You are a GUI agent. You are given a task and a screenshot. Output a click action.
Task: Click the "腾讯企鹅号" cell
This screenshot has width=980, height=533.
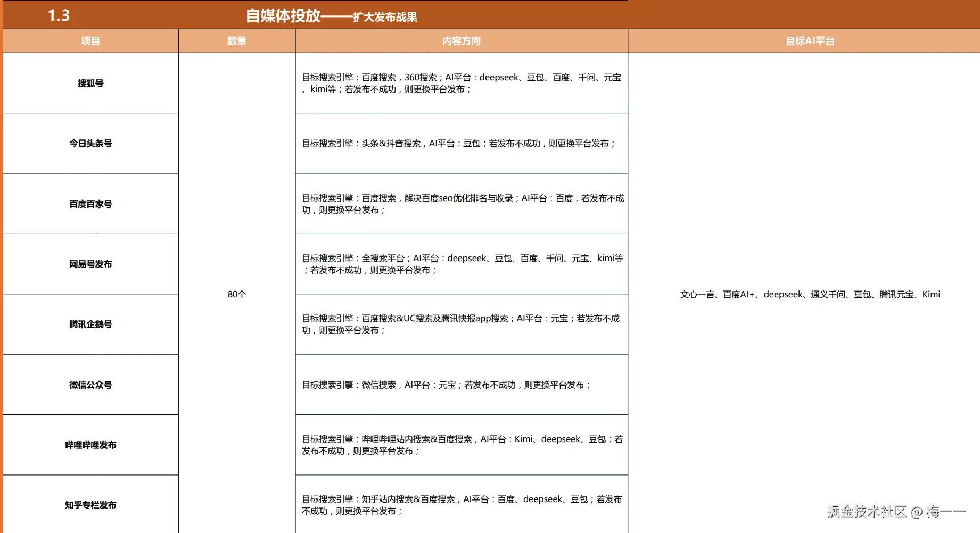pyautogui.click(x=90, y=324)
